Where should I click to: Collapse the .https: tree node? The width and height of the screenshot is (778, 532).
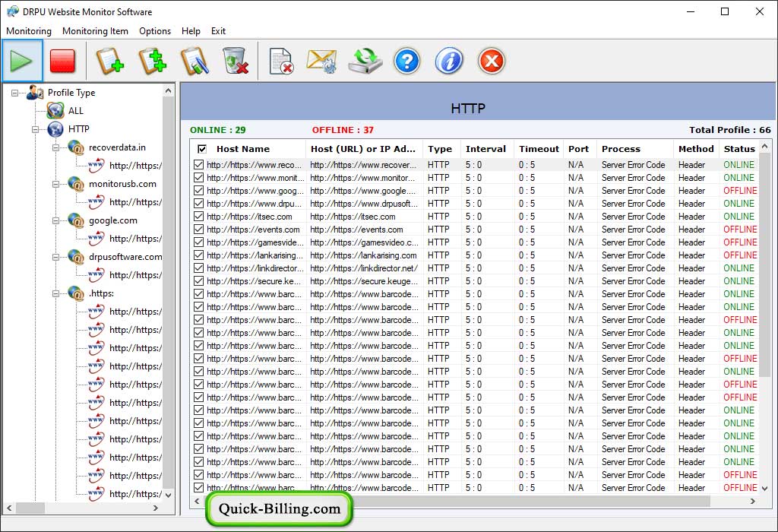coord(56,294)
